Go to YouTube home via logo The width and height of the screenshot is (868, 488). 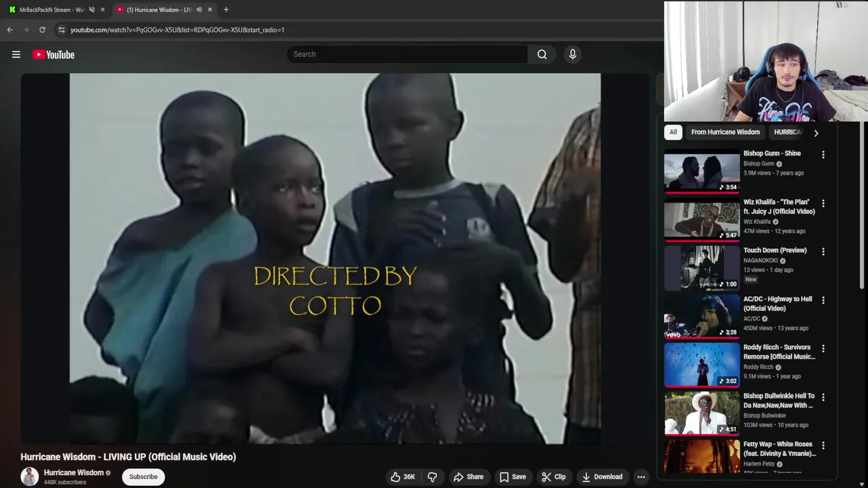pyautogui.click(x=54, y=55)
